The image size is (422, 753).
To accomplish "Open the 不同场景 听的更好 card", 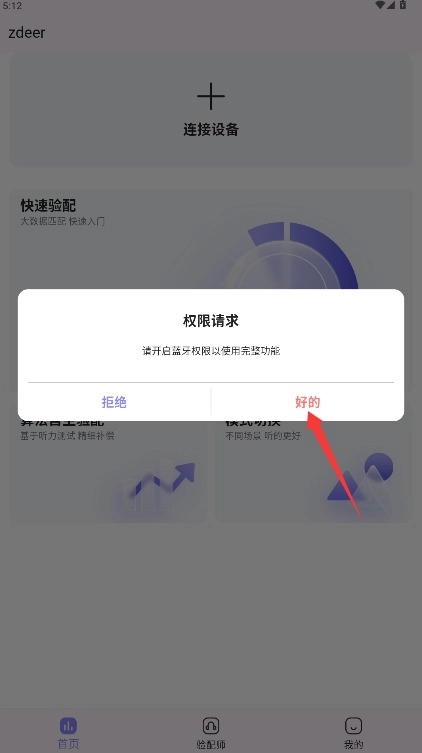I will [313, 471].
